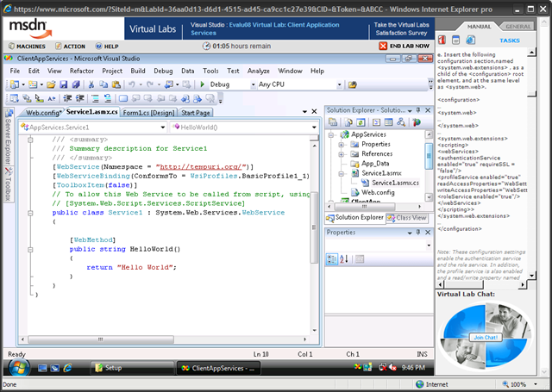
Task: Click the Join Chat! button
Action: [486, 338]
